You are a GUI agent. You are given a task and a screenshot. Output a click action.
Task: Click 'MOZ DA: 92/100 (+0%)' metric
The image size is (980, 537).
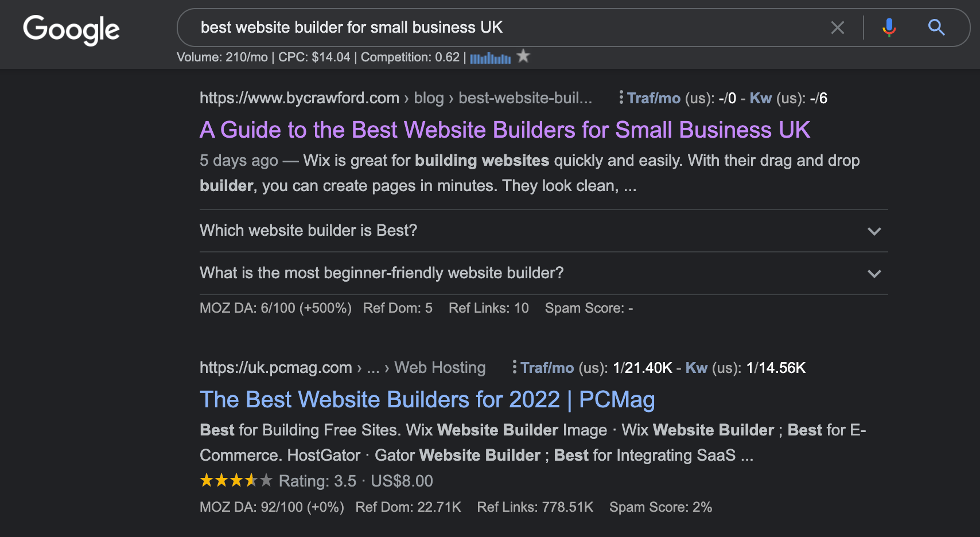tap(272, 507)
